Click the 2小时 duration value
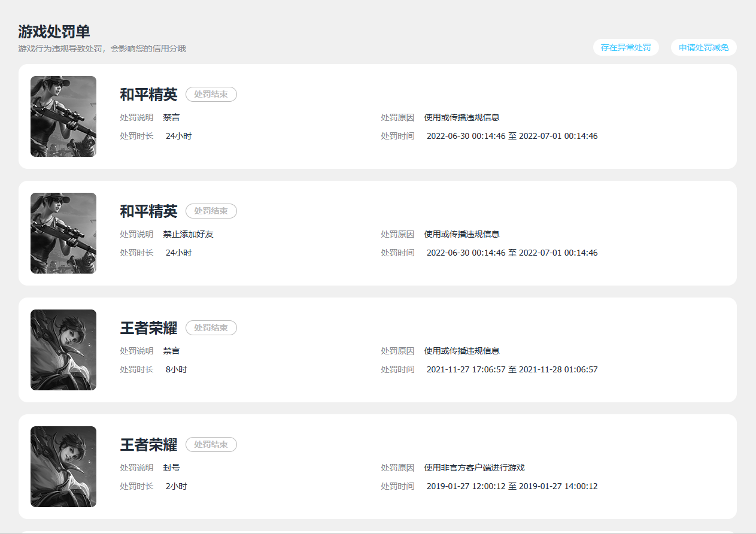Viewport: 756px width, 534px height. click(177, 486)
